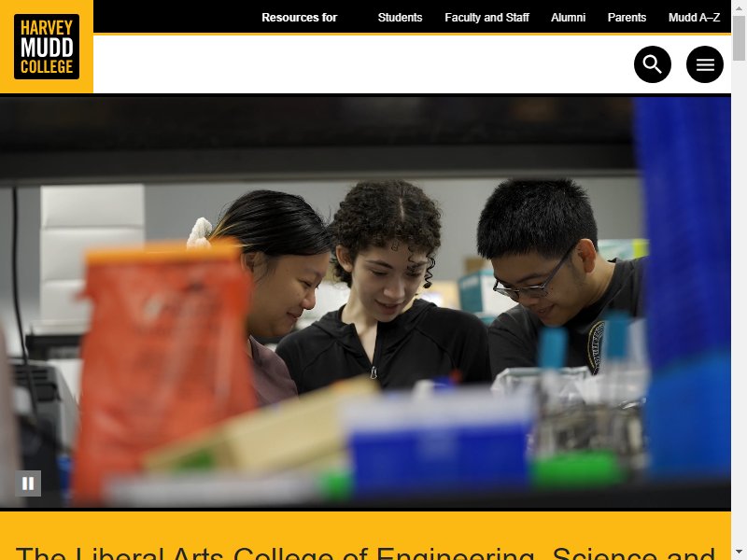The width and height of the screenshot is (747, 560).
Task: Go to the Alumni resources page
Action: 568,18
